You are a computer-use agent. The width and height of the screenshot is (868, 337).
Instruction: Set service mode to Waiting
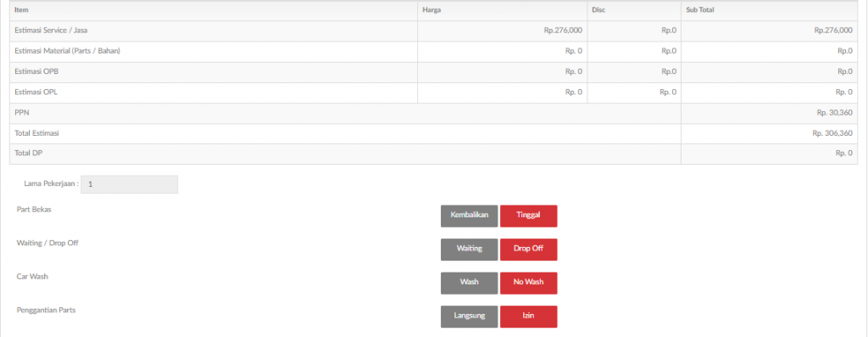[x=470, y=249]
